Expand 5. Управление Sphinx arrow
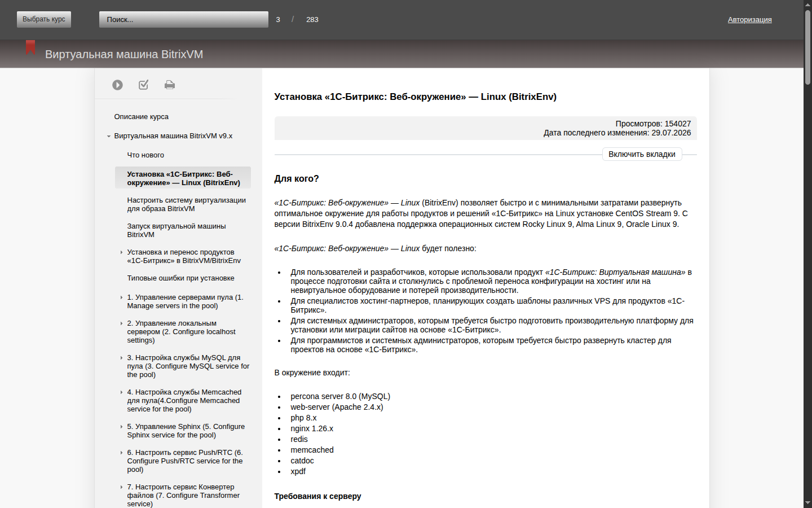The image size is (812, 508). 121,427
